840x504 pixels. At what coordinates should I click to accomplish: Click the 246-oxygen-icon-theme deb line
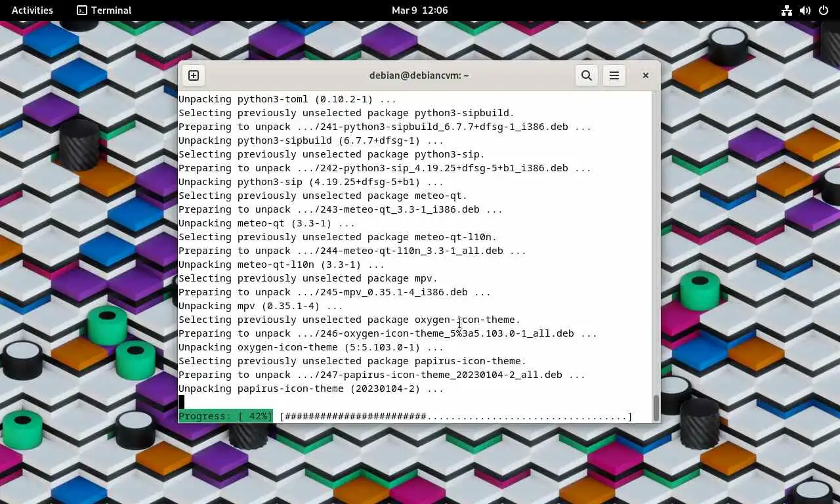(388, 333)
